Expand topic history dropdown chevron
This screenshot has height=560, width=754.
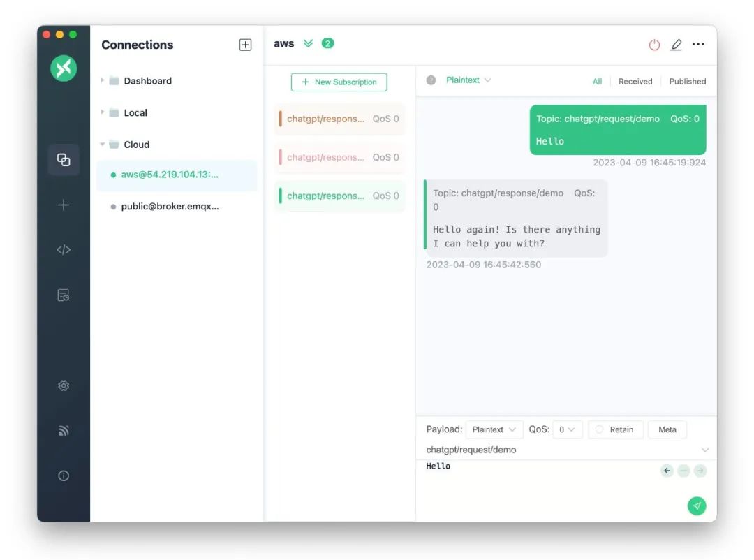705,450
